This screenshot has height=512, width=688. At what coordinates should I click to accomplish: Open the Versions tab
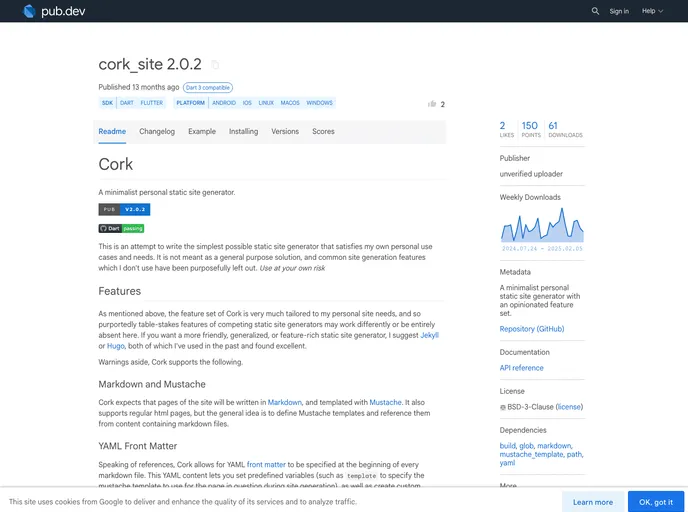[285, 131]
